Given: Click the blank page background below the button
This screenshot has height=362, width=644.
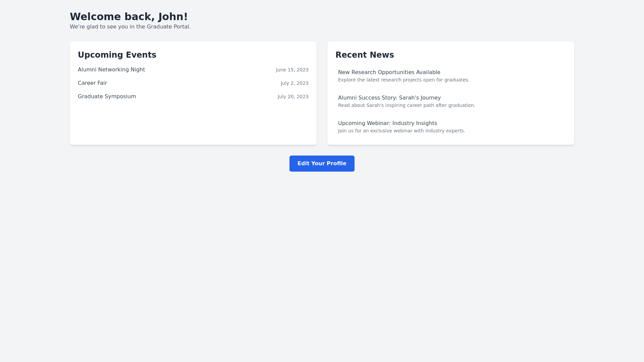Looking at the screenshot, I should (x=322, y=261).
